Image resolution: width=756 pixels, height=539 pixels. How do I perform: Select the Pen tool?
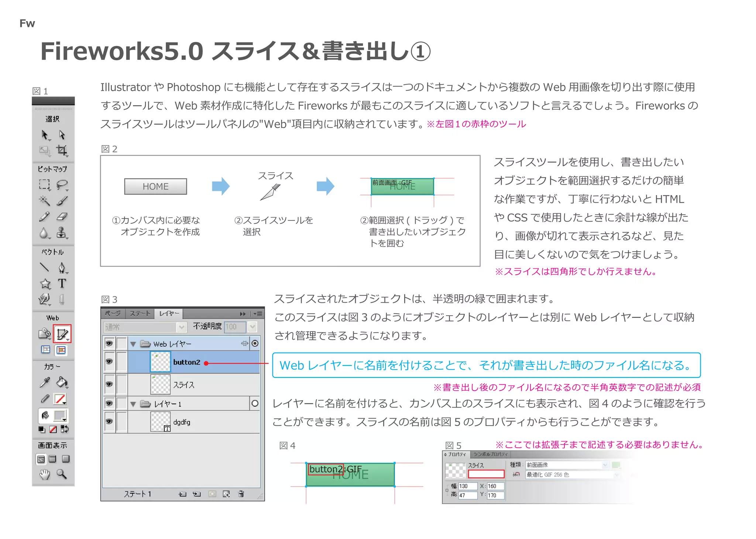coord(62,268)
